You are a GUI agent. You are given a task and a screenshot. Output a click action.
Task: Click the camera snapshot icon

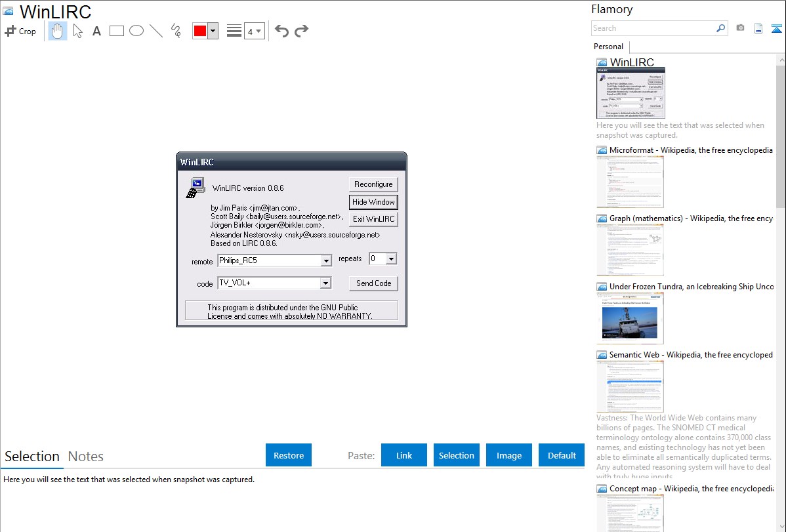tap(740, 28)
